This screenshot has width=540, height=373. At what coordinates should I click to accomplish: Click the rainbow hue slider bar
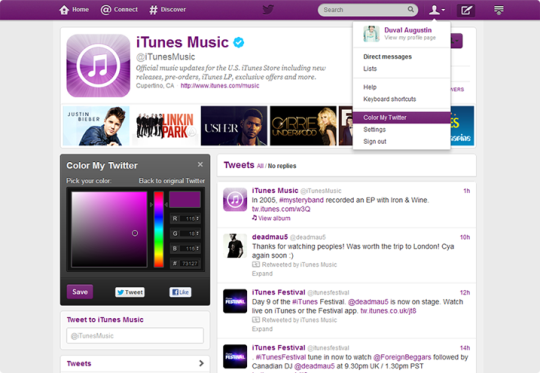[158, 229]
